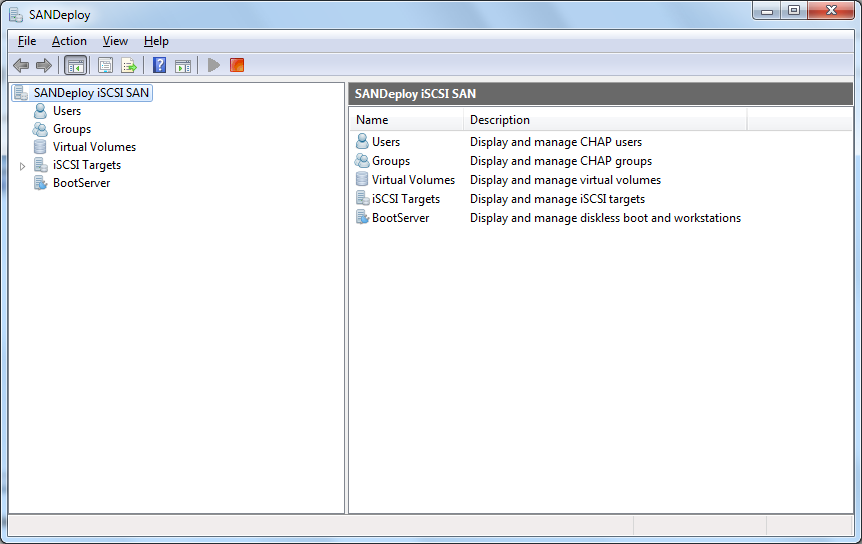862x544 pixels.
Task: Click the Groups icon in the list pane
Action: [362, 161]
